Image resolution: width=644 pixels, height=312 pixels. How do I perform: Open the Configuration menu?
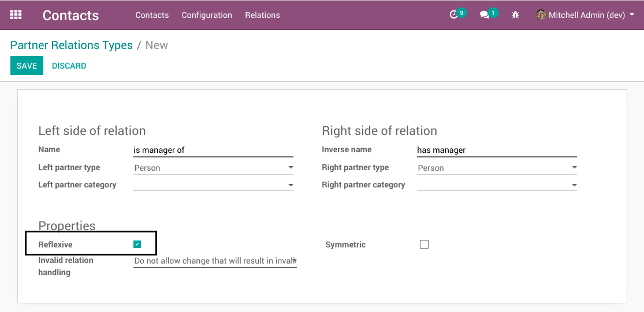click(207, 15)
